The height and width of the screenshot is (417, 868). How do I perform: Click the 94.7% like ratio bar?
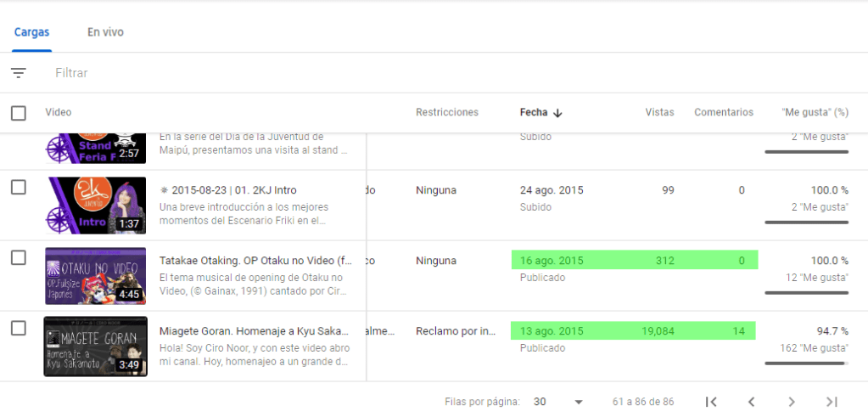coord(806,363)
